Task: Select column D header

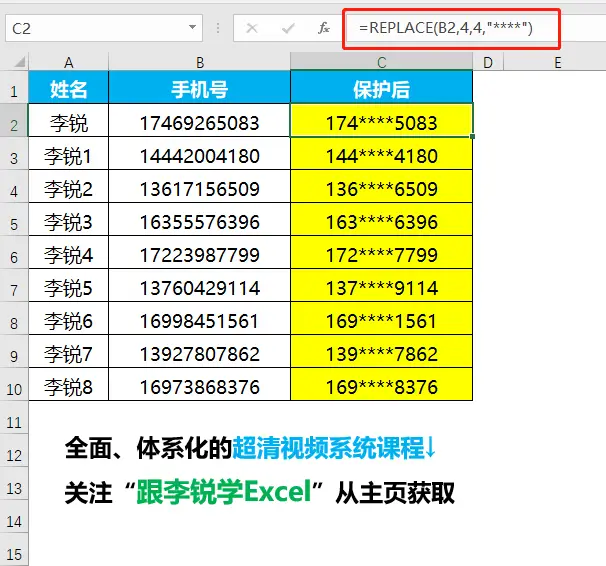Action: 488,62
